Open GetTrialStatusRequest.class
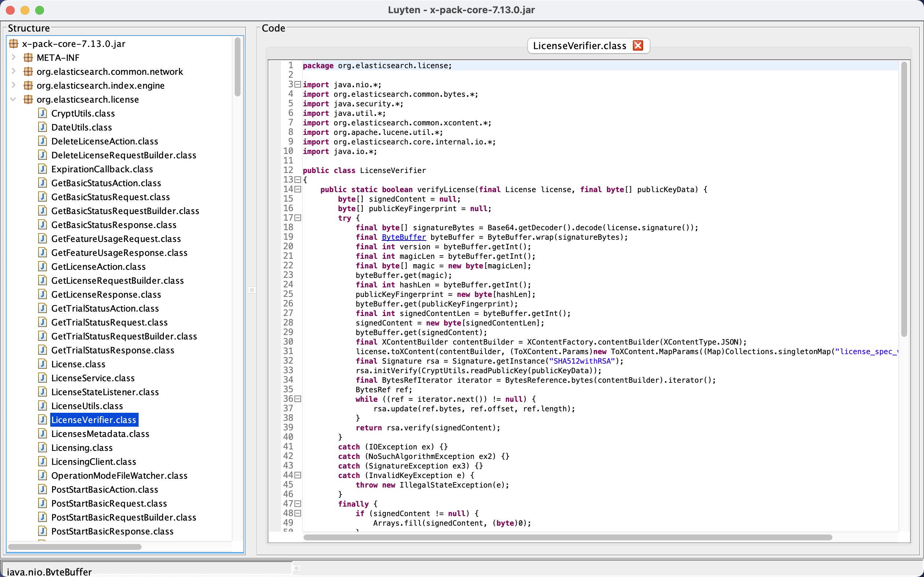924x577 pixels. (109, 322)
